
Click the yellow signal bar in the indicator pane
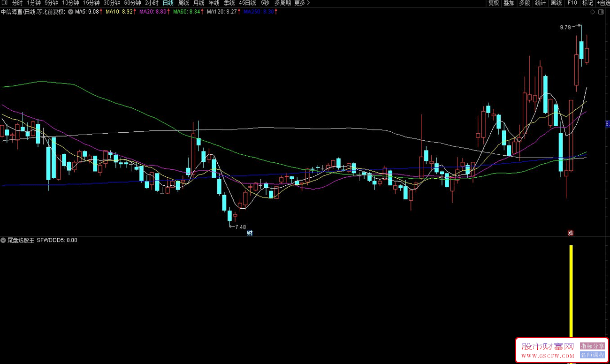[571, 291]
